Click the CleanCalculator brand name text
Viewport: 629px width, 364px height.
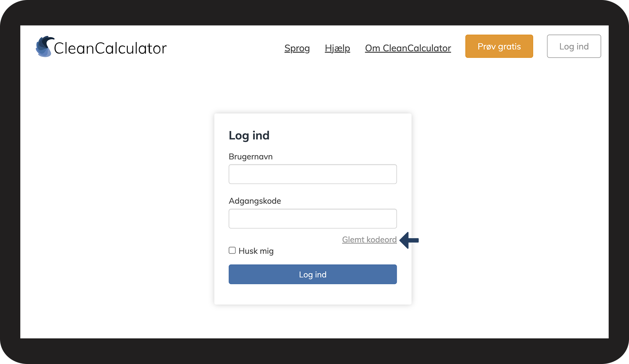click(x=110, y=48)
